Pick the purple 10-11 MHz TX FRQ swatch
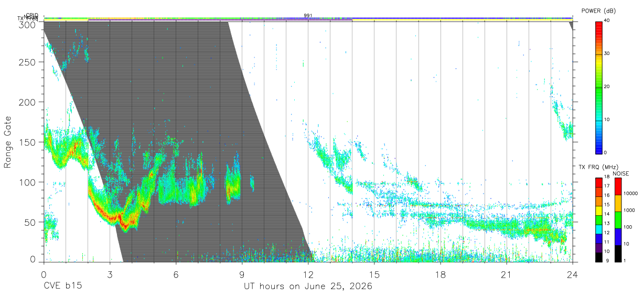This screenshot has height=297, width=644. [x=599, y=248]
